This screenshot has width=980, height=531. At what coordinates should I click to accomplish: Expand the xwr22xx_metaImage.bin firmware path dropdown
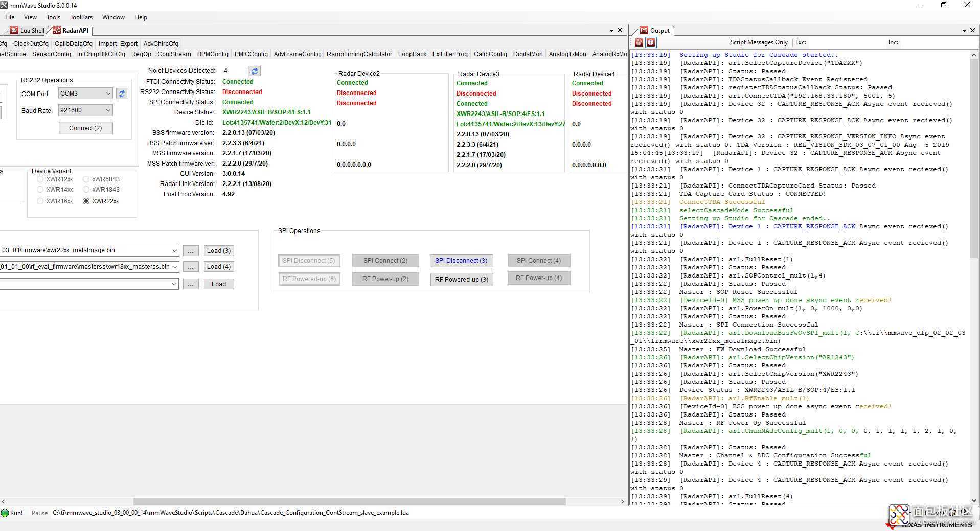point(174,251)
